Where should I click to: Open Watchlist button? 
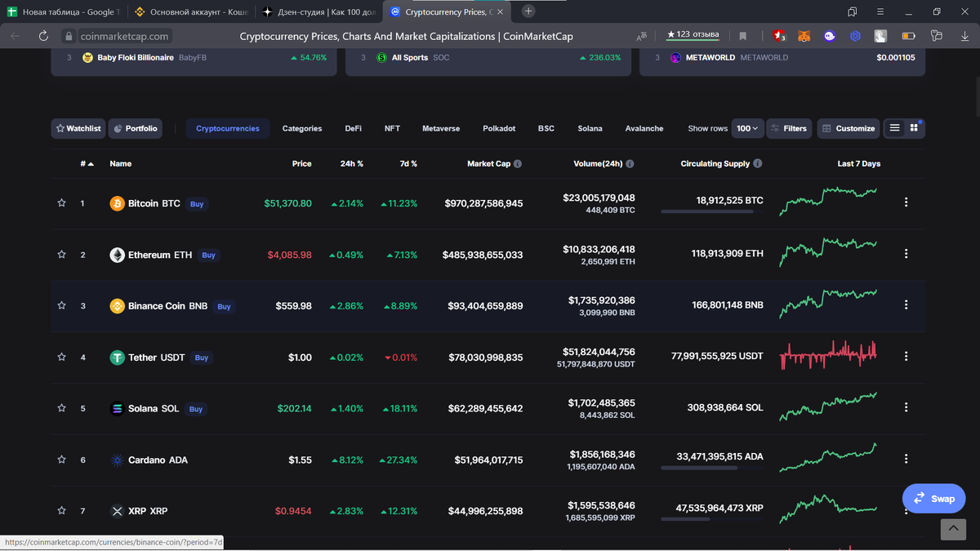tap(78, 128)
